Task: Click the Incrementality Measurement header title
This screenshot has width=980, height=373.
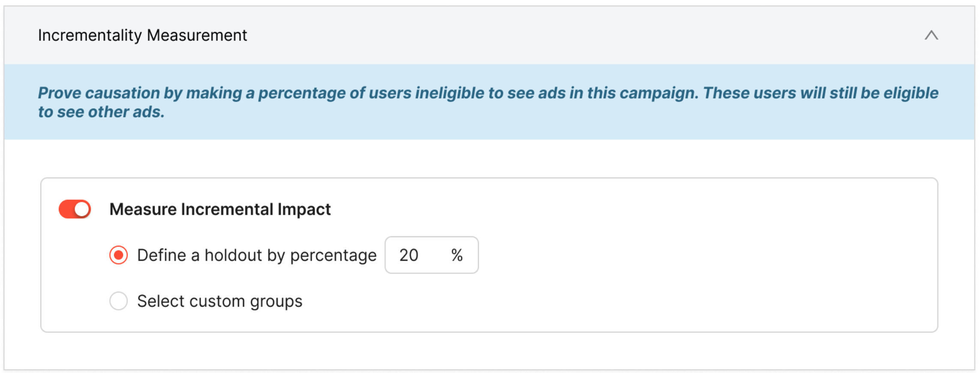Action: [142, 35]
